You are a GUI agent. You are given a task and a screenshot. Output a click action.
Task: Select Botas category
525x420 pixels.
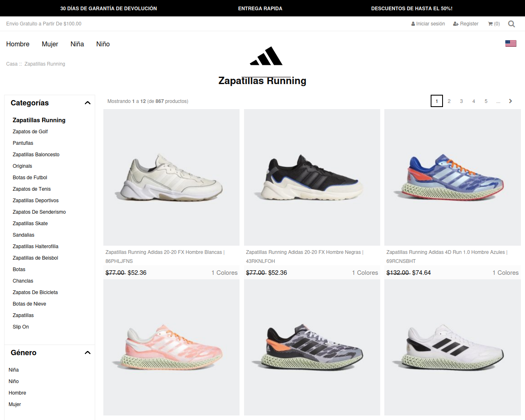(19, 269)
